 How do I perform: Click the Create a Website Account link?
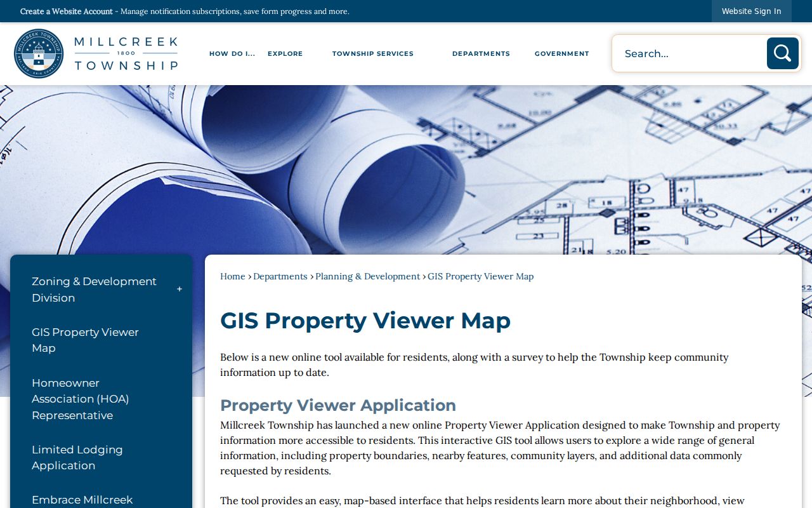tap(67, 11)
